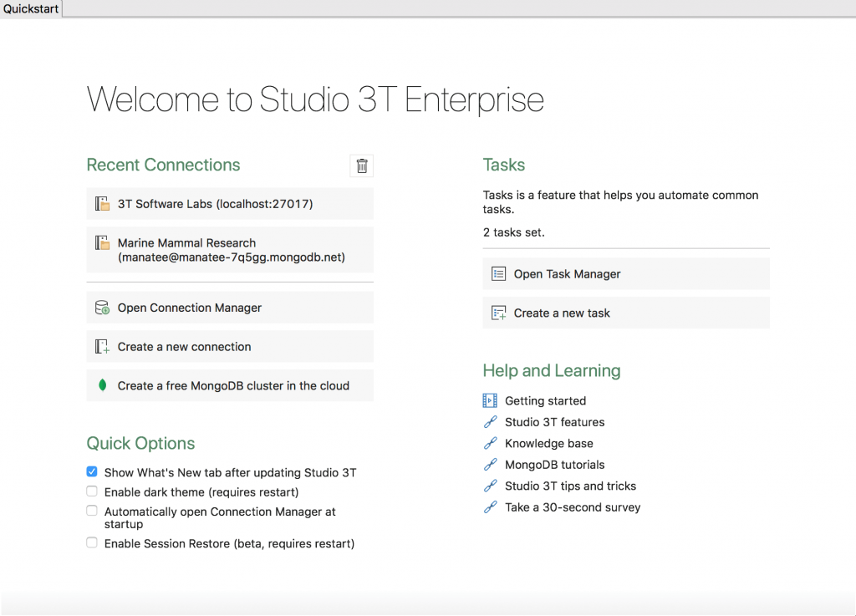Click the link icon beside Studio 3T tips and tricks
The width and height of the screenshot is (856, 616).
[x=490, y=486]
